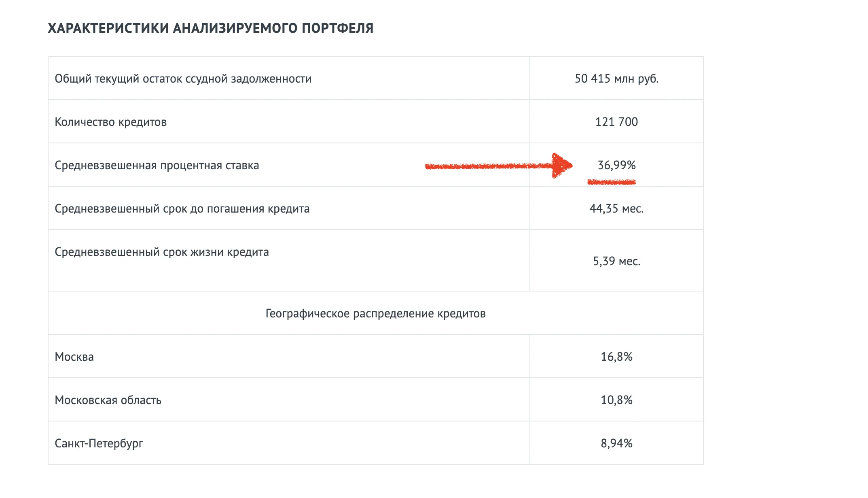Click the Средневзвешенный срок жизни кредита label

[162, 252]
